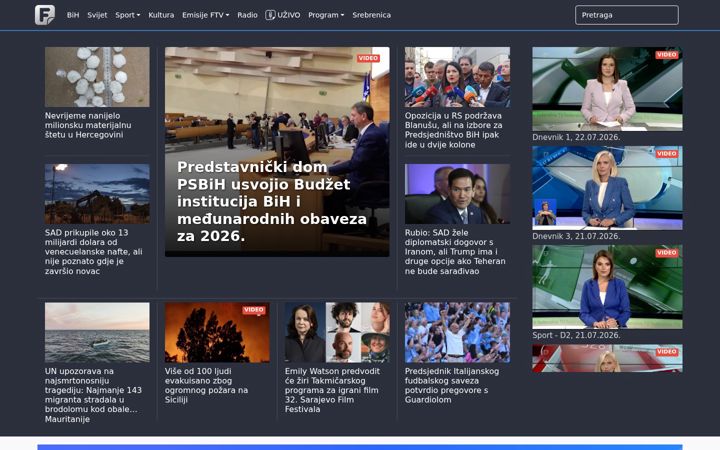Viewport: 720px width, 450px height.
Task: Open the Svijet section
Action: [97, 15]
